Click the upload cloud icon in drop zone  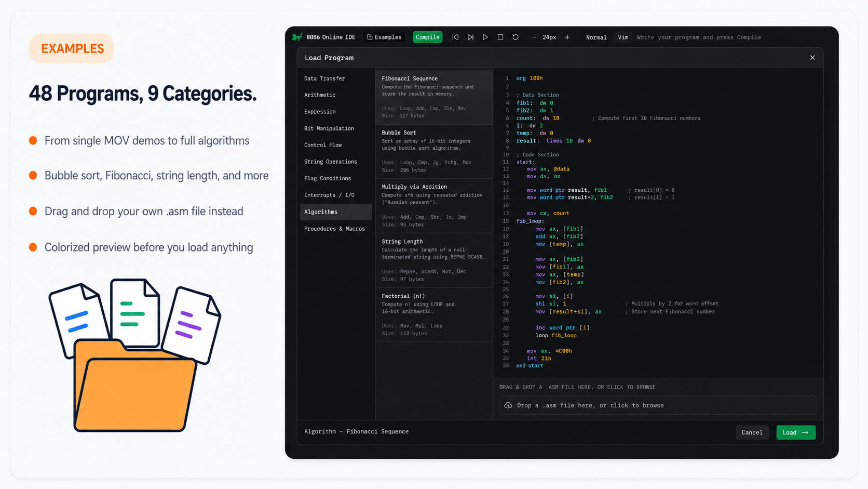(x=508, y=405)
